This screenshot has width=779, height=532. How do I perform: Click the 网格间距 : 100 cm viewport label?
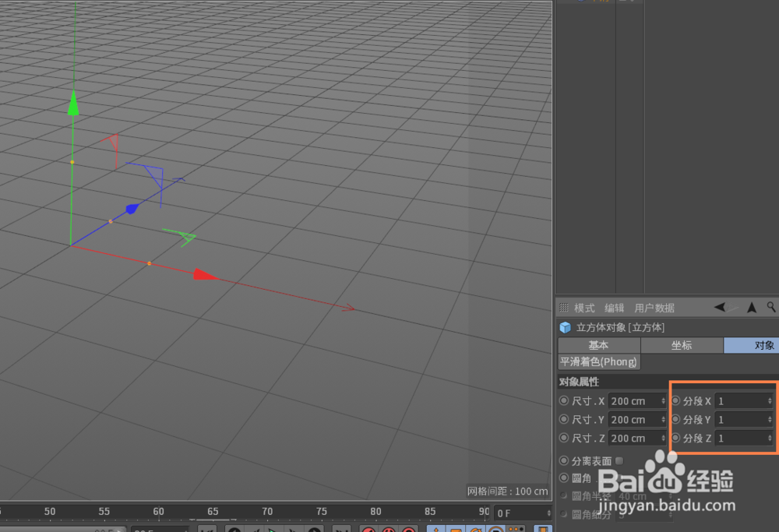click(x=507, y=491)
